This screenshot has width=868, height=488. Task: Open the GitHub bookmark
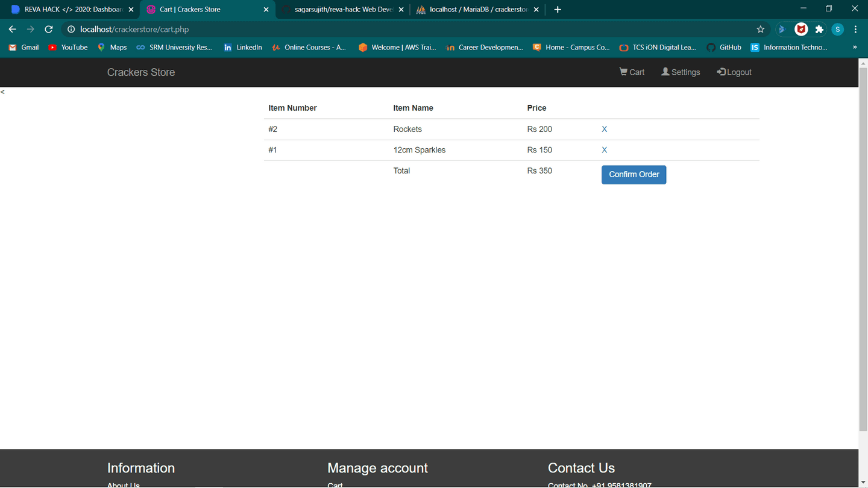724,47
